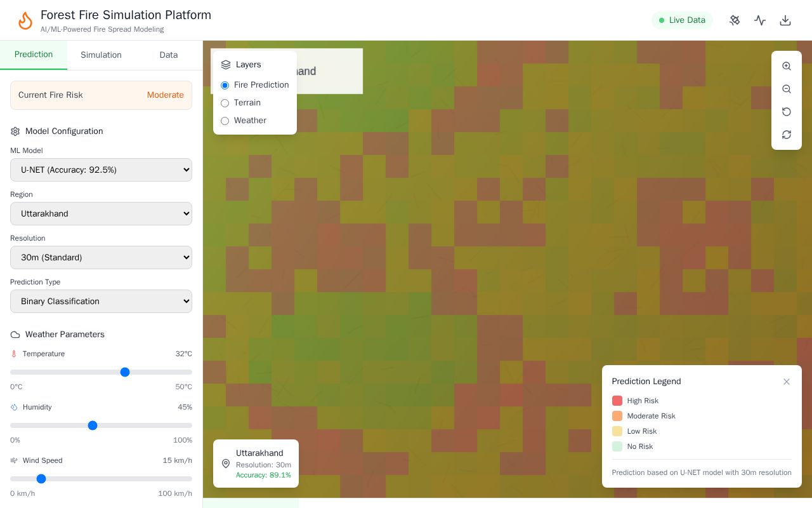Select the Fire Prediction layer radio

[225, 85]
